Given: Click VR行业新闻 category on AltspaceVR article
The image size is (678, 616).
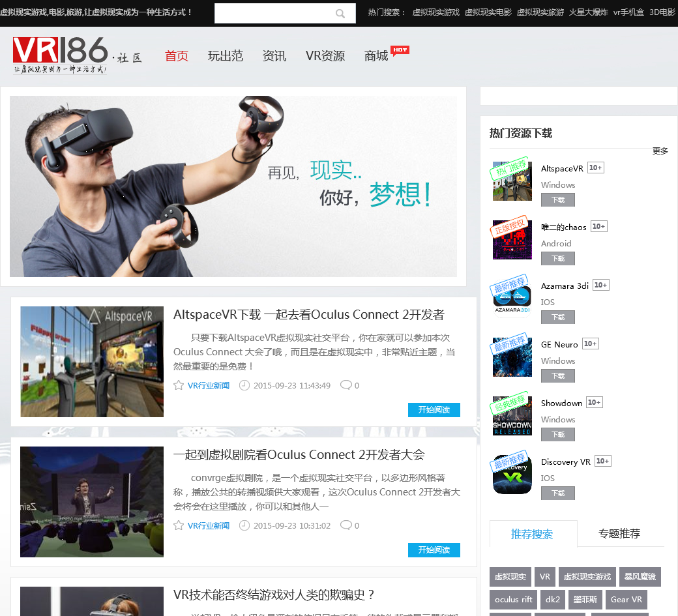Looking at the screenshot, I should coord(209,386).
